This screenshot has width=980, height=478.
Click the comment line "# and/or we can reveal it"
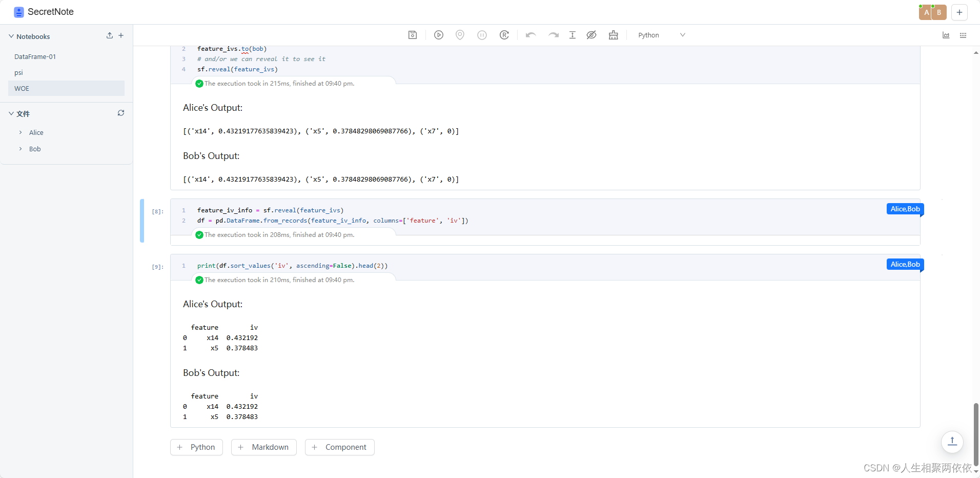tap(261, 59)
